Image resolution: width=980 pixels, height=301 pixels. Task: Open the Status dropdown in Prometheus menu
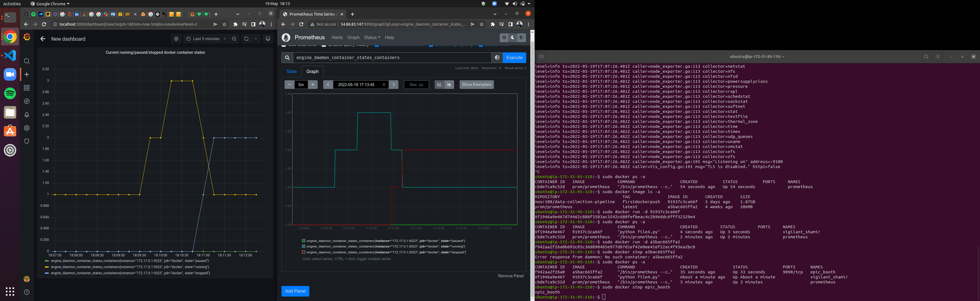[372, 37]
